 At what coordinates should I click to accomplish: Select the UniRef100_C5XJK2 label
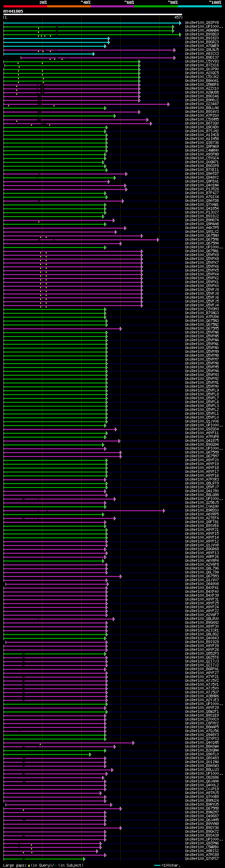pos(202,77)
